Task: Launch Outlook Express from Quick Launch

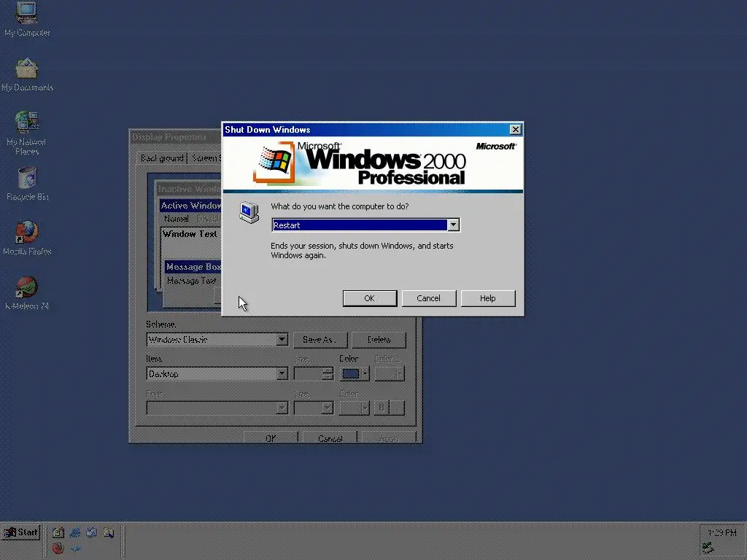Action: click(92, 533)
